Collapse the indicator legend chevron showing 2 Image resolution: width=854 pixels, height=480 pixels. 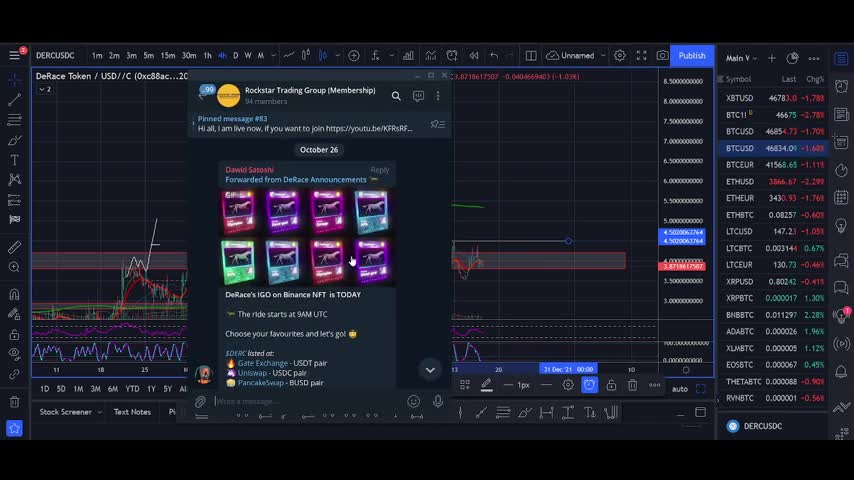(46, 89)
